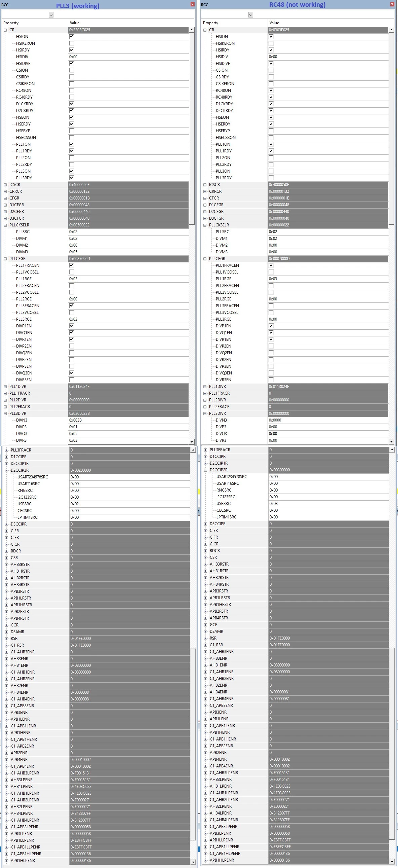Collapse PLL3DIVR in the PLL3 (working) panel
Screen dimensions: 398x868
pyautogui.click(x=5, y=413)
